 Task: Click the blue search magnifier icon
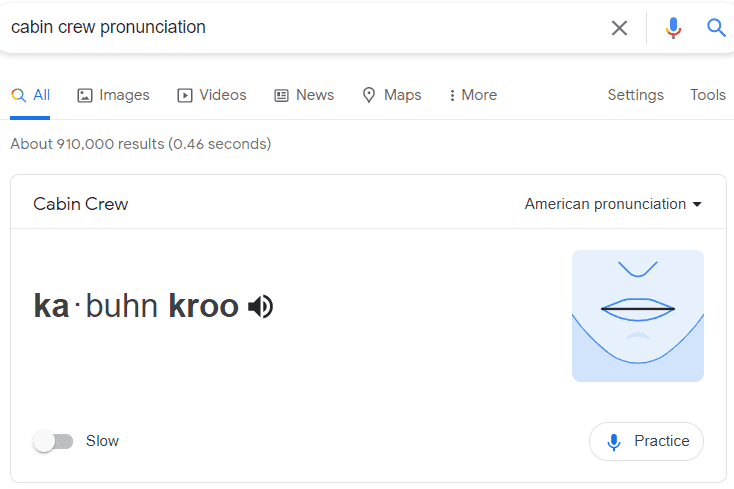coord(716,28)
